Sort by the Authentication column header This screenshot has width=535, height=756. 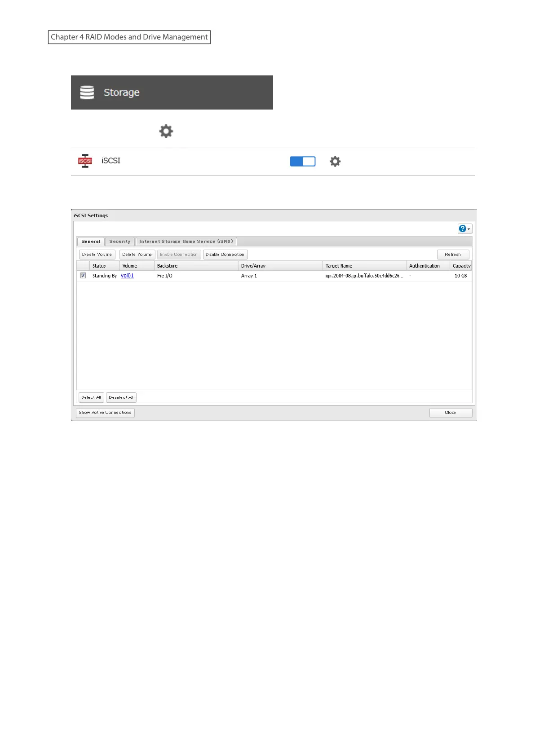click(x=428, y=266)
